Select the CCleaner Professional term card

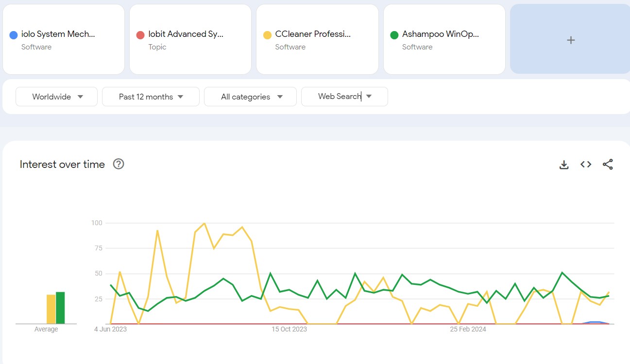(317, 39)
